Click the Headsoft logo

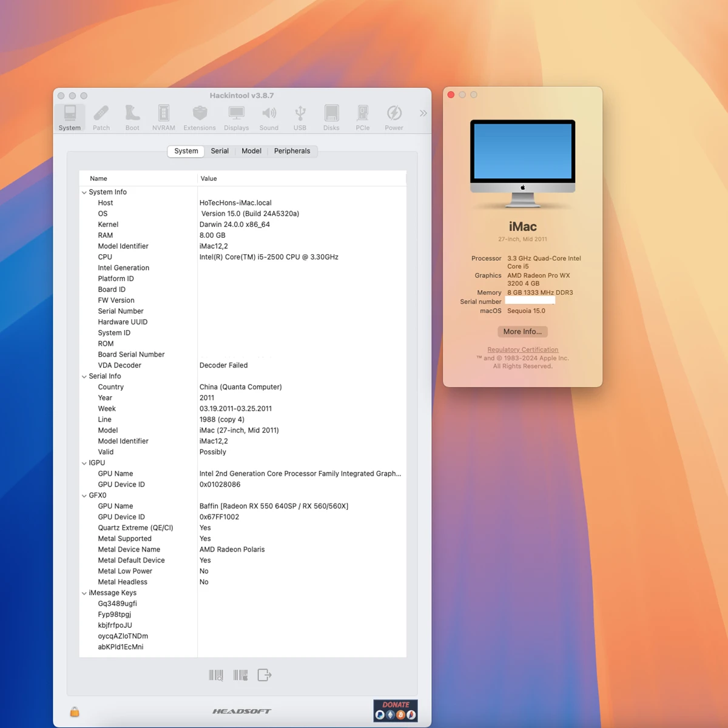[241, 711]
